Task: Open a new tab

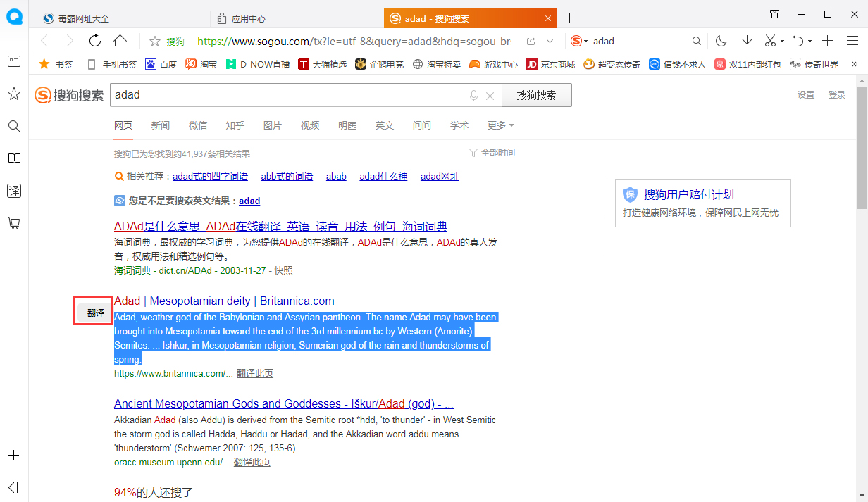Action: (x=570, y=18)
